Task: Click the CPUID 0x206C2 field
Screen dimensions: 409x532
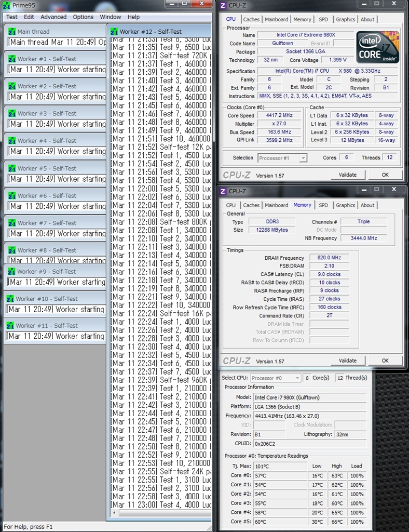Action: pyautogui.click(x=310, y=444)
